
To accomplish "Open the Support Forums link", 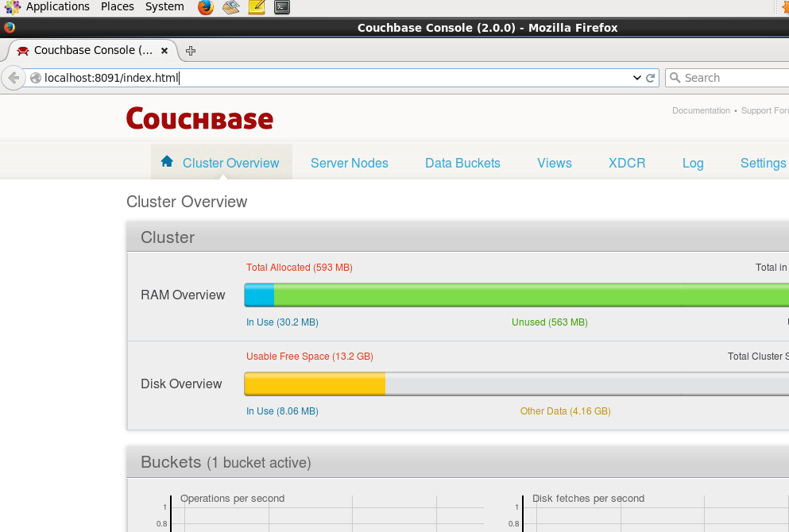I will (x=765, y=110).
